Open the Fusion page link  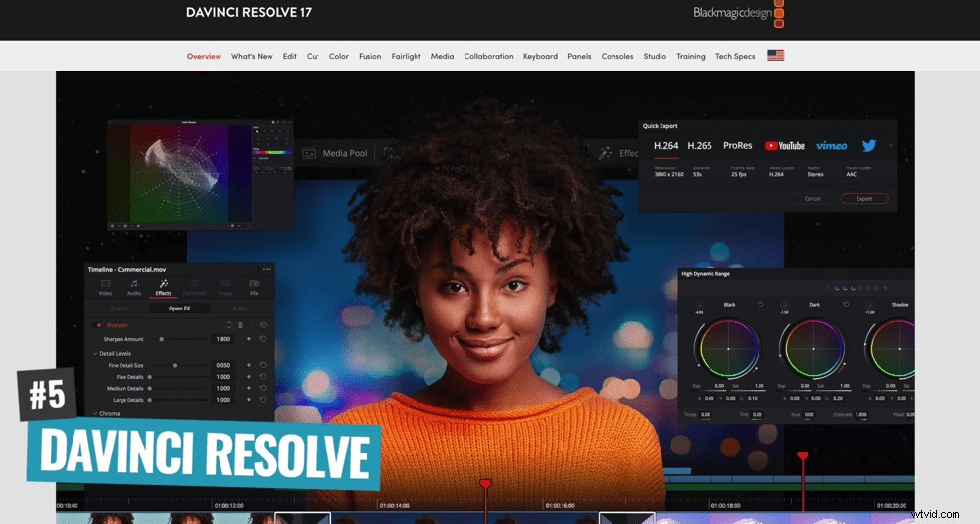coord(370,56)
